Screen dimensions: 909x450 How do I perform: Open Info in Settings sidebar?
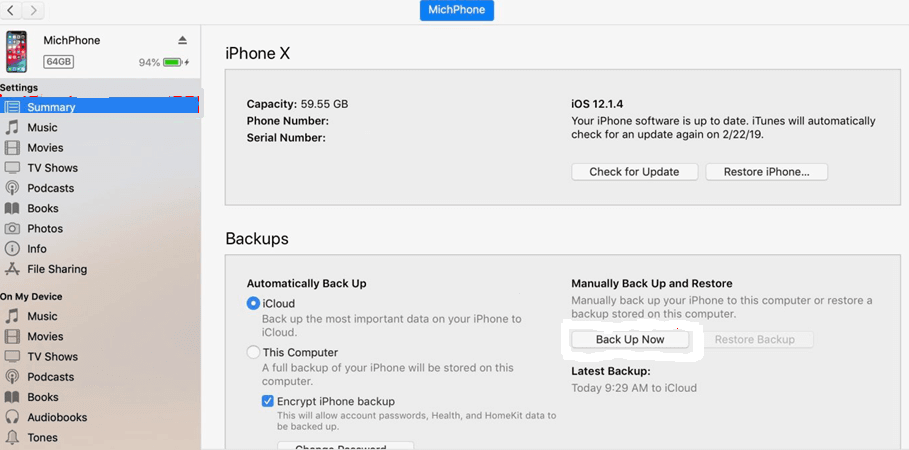pos(37,249)
